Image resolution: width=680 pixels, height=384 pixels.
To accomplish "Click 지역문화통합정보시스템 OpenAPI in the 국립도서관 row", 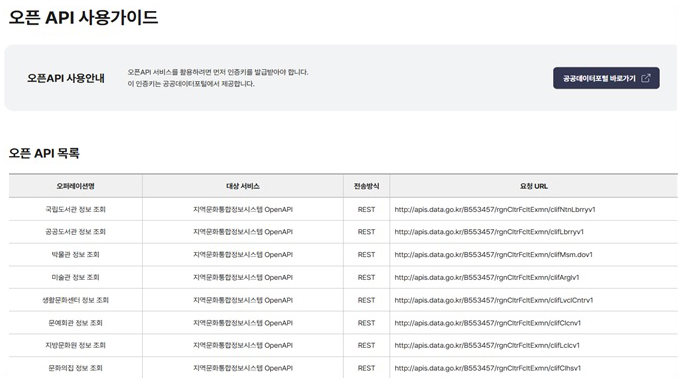I will [243, 209].
